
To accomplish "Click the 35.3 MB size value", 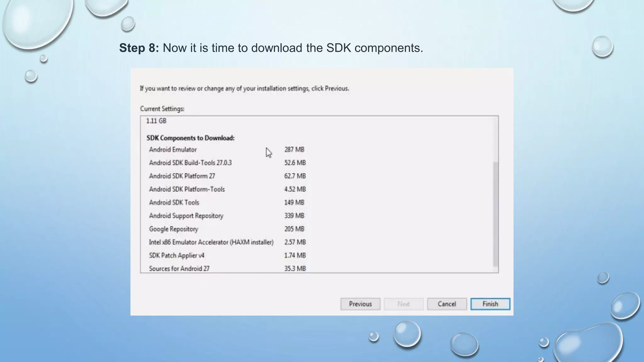I will pos(295,268).
